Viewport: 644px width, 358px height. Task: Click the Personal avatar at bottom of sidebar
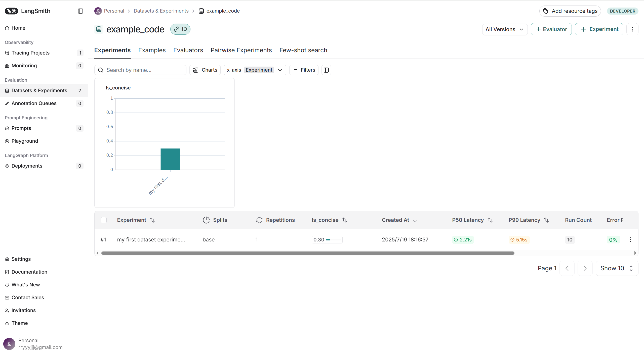click(9, 344)
